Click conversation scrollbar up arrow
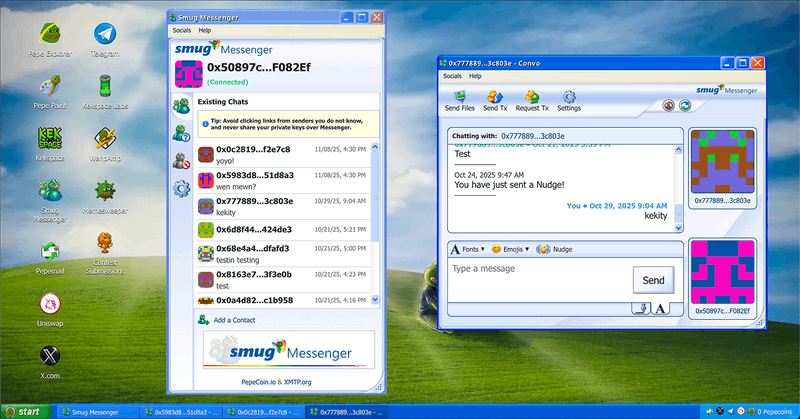 pyautogui.click(x=678, y=150)
